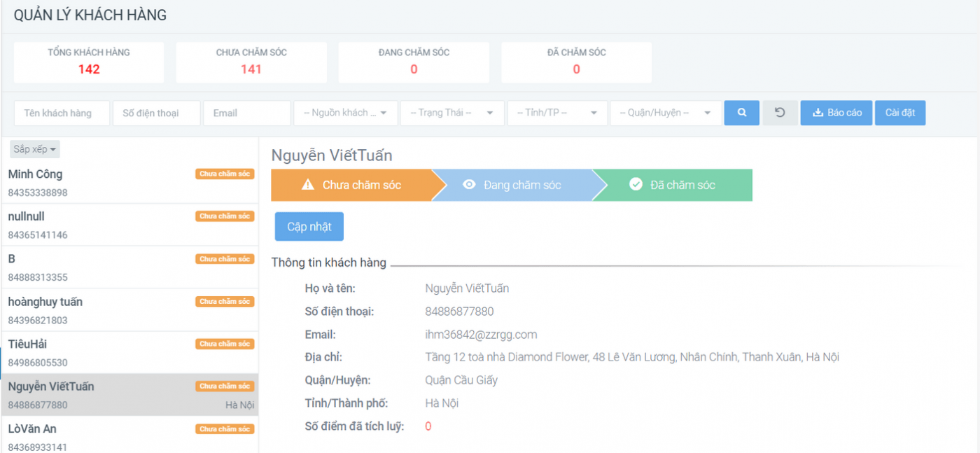Click the Số điện thoại search field

point(156,113)
